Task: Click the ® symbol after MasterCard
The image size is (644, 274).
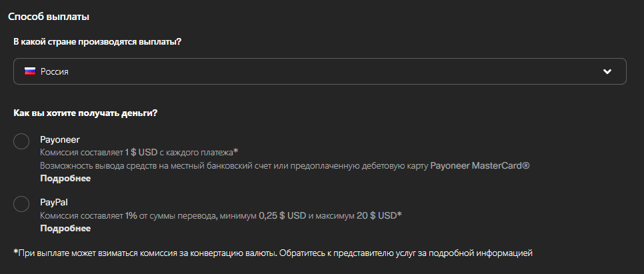Action: pyautogui.click(x=527, y=165)
